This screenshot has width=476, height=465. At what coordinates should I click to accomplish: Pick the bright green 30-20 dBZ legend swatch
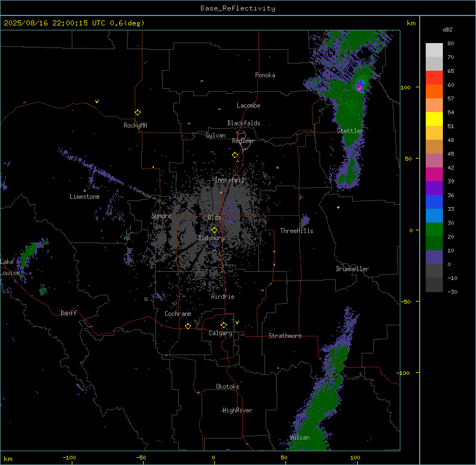(434, 230)
